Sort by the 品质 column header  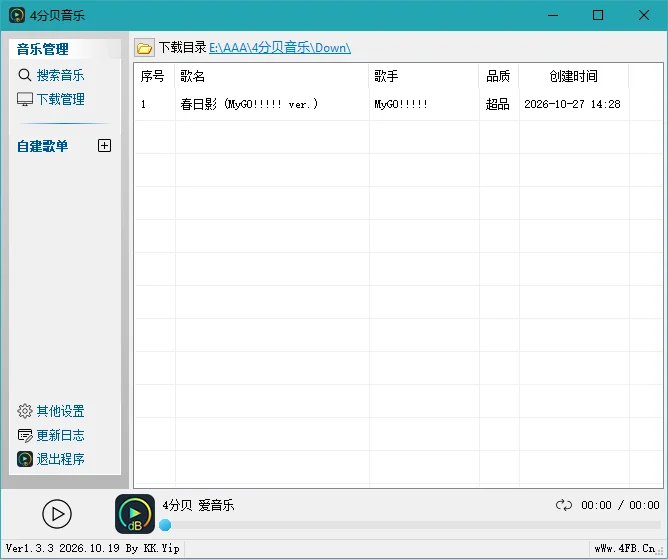pos(499,76)
